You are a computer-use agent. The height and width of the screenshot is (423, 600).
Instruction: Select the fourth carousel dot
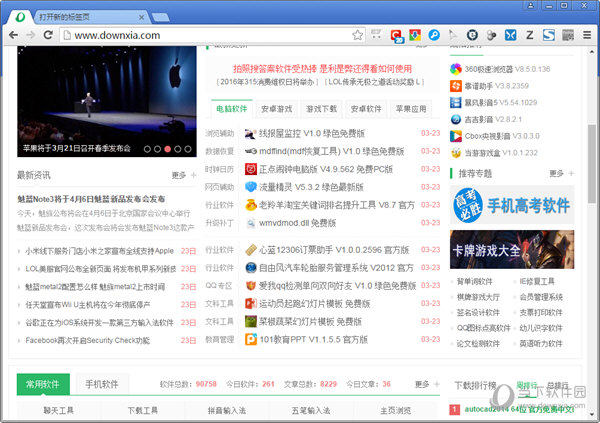coord(178,149)
